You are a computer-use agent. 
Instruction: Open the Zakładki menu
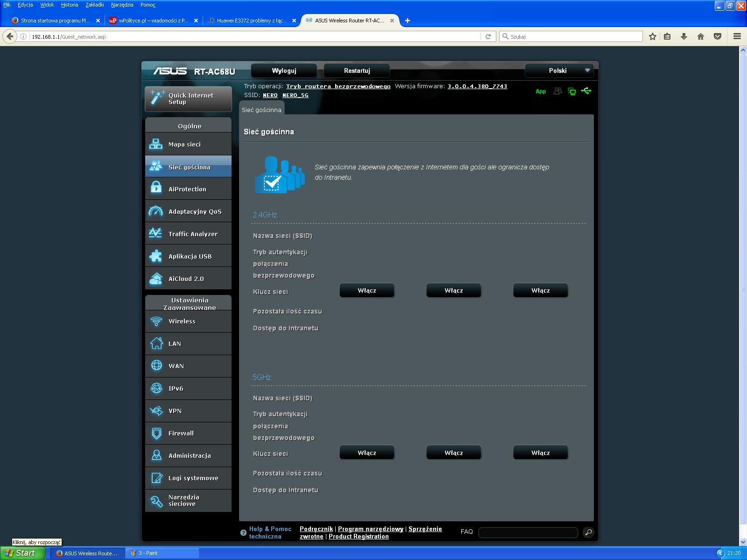95,5
